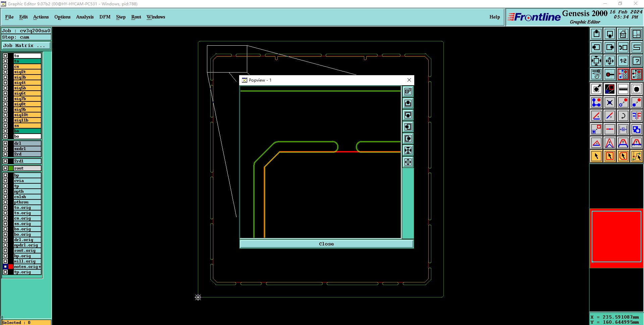Click the pan down icon in main toolbar
This screenshot has width=644, height=325.
[610, 34]
